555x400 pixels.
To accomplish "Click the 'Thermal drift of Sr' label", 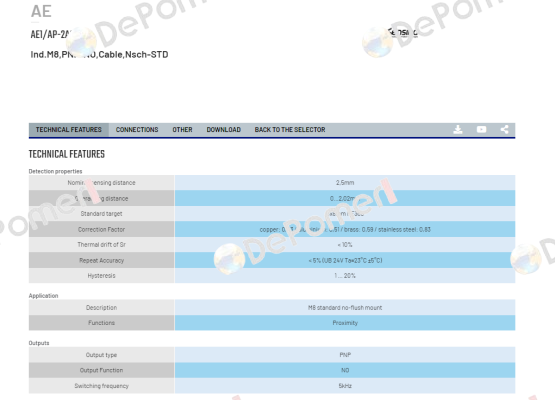I will [101, 245].
